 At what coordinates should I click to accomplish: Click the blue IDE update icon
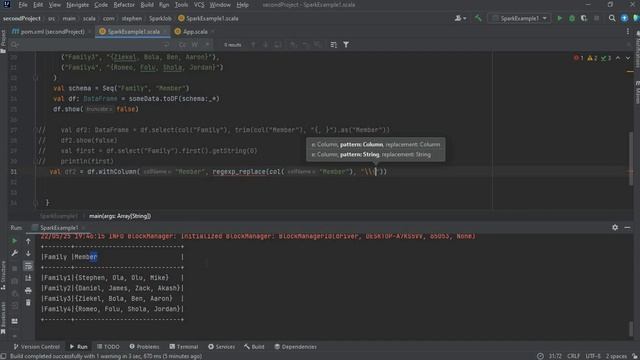(624, 18)
